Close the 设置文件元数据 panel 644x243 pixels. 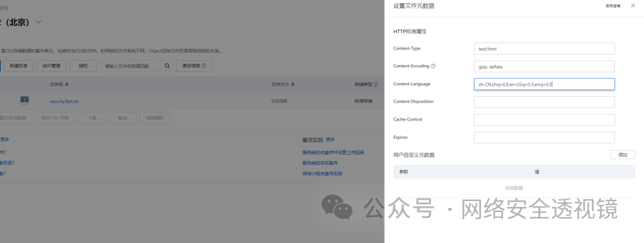coord(633,6)
